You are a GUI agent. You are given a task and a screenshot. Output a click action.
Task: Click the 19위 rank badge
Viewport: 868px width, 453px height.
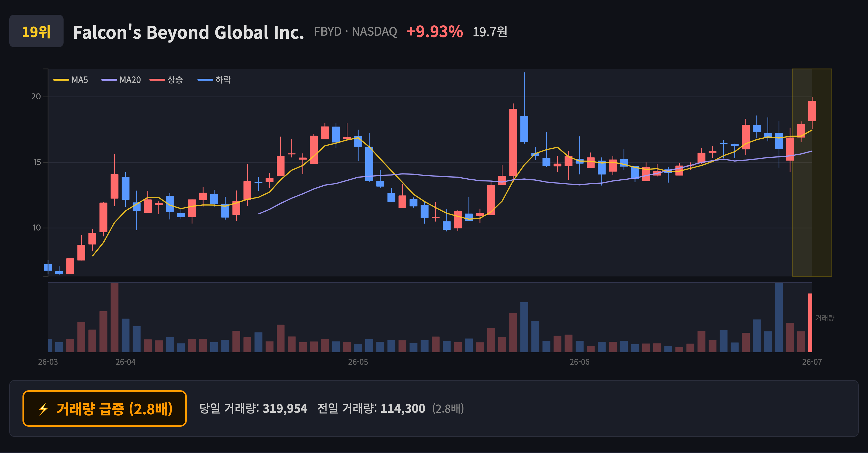point(36,31)
